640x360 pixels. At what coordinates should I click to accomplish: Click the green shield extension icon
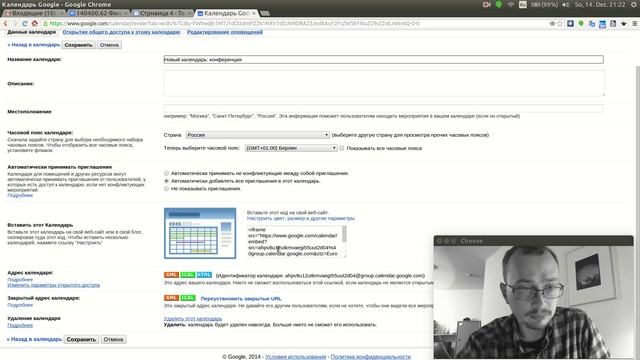click(x=581, y=24)
